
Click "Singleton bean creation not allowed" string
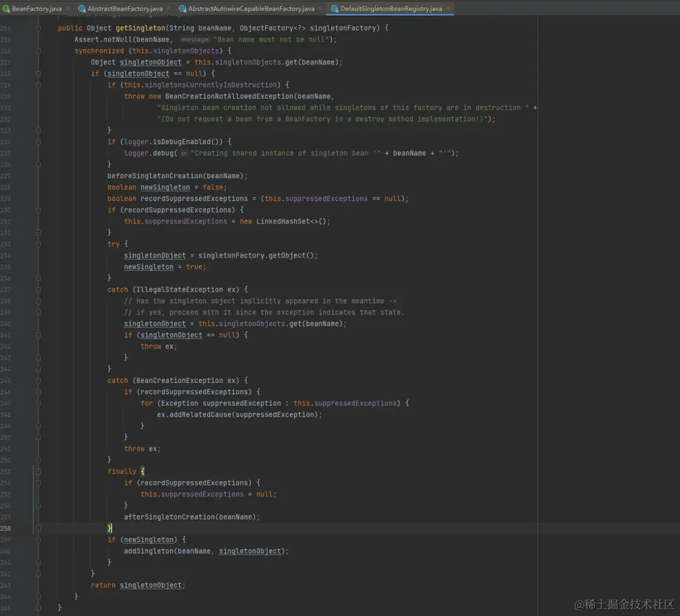(343, 108)
